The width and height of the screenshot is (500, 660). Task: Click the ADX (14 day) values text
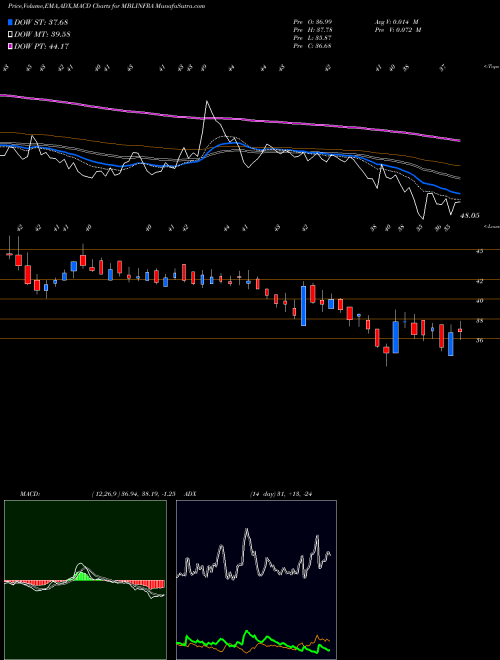[x=282, y=494]
